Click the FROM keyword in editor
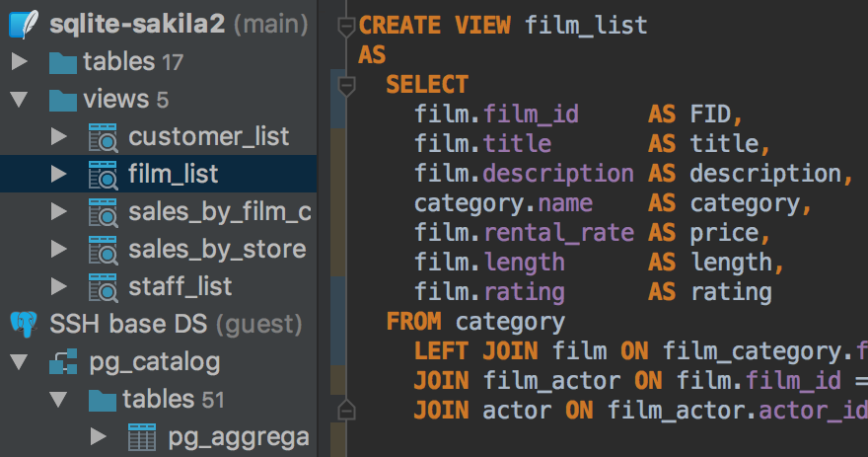The image size is (868, 457). [413, 322]
